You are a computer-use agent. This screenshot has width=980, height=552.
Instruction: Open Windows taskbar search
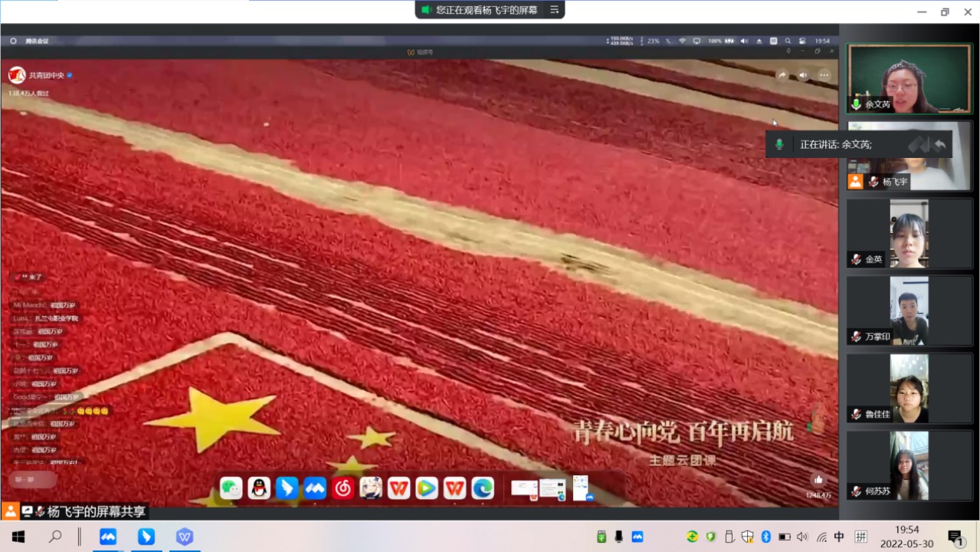[x=55, y=537]
